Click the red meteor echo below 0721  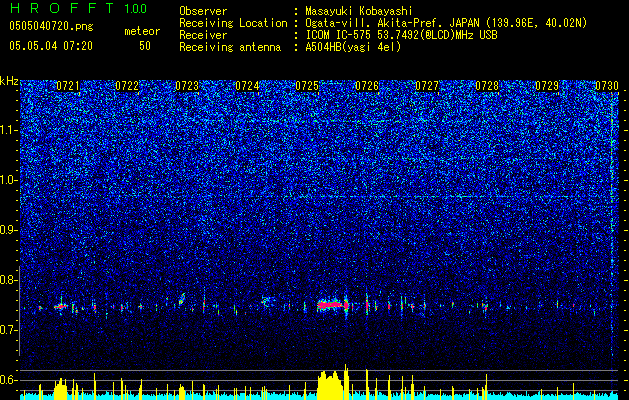pos(61,307)
